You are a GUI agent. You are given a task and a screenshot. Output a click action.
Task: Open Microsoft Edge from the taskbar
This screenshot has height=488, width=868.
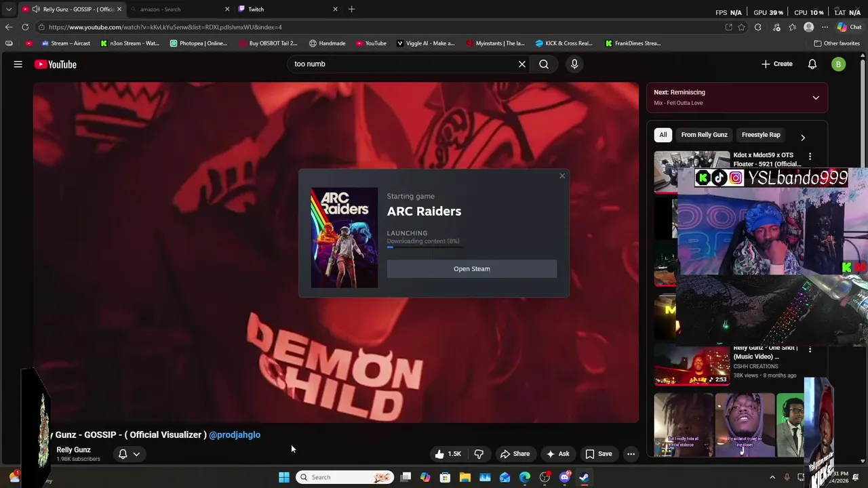click(x=525, y=477)
